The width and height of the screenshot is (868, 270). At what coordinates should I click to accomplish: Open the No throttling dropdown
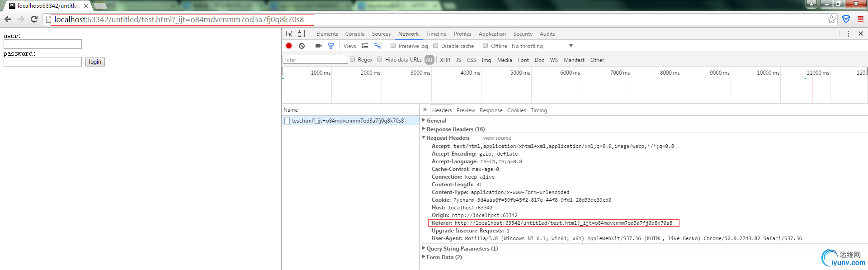pos(542,46)
